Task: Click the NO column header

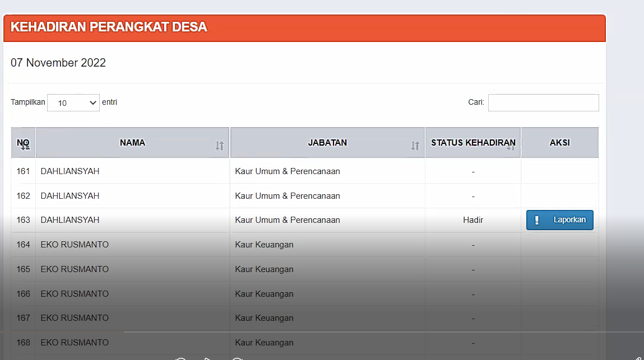Action: [24, 140]
